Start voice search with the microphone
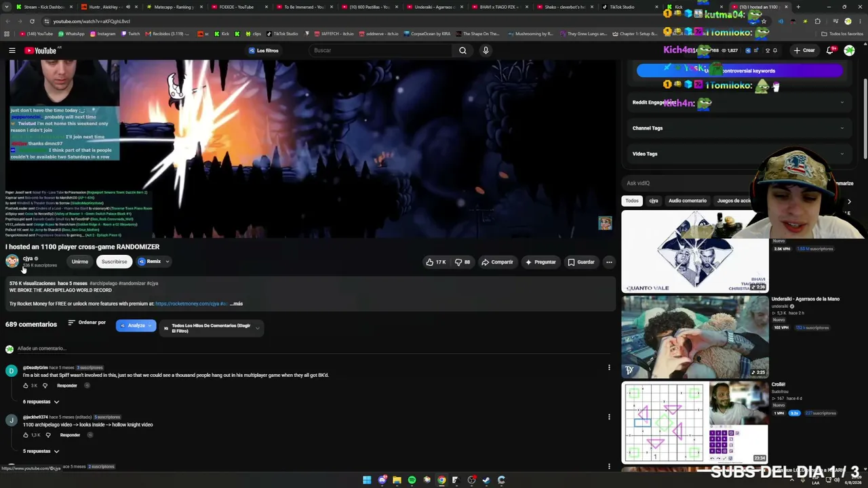Viewport: 868px width, 488px height. coord(486,50)
